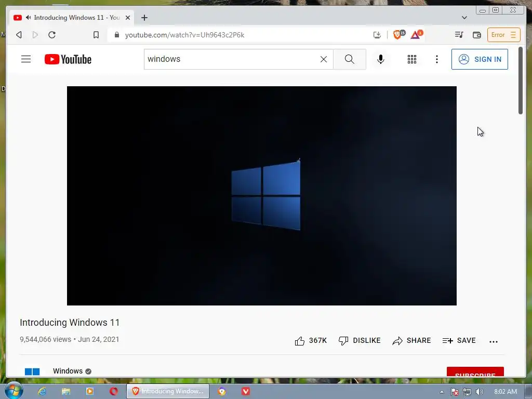Click the magnifying glass search button
This screenshot has height=399, width=532.
tap(350, 59)
